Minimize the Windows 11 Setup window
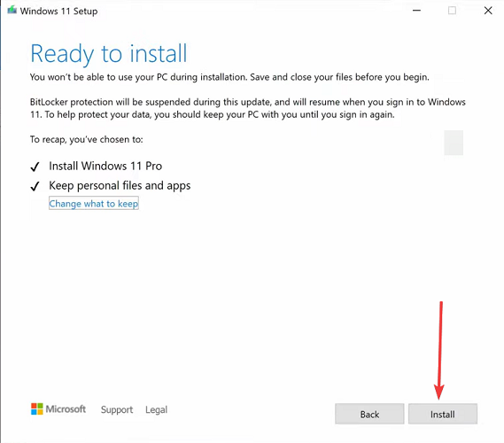This screenshot has height=443, width=504. (416, 11)
